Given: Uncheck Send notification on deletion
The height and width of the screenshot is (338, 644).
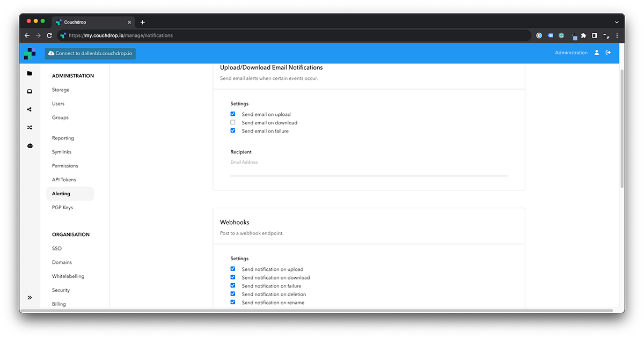Looking at the screenshot, I should 233,294.
